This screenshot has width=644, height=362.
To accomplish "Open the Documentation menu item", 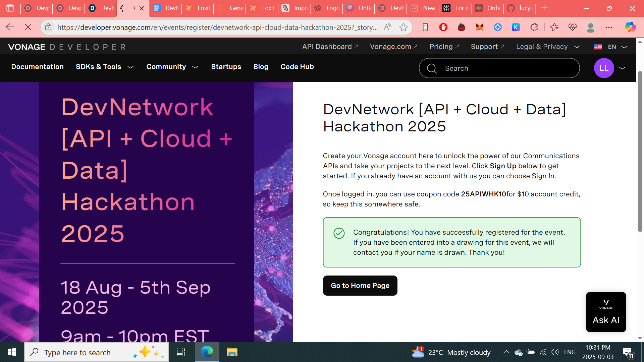I will pos(37,67).
